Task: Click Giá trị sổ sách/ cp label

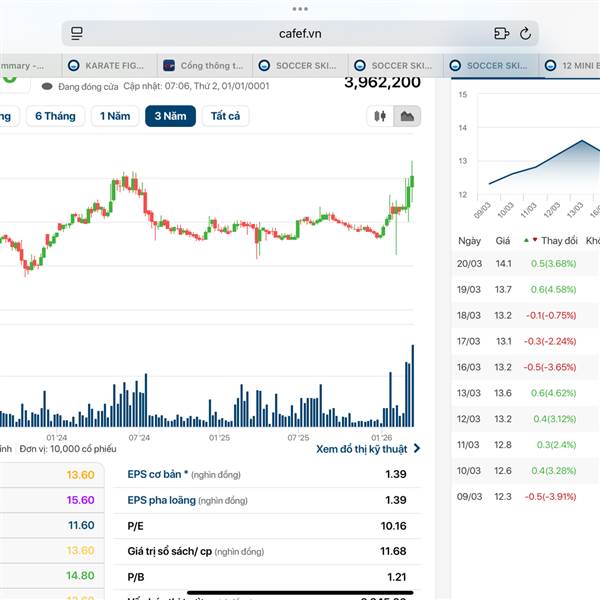Action: [170, 551]
